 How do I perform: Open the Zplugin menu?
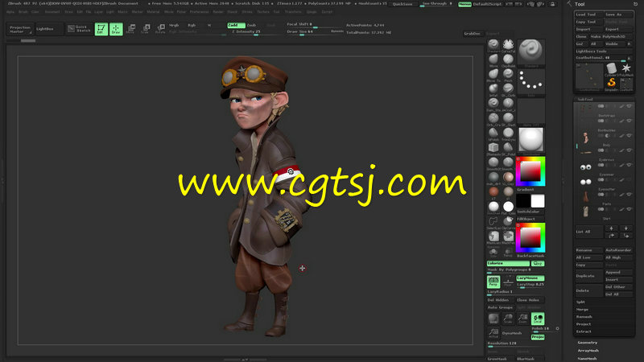pyautogui.click(x=312, y=12)
